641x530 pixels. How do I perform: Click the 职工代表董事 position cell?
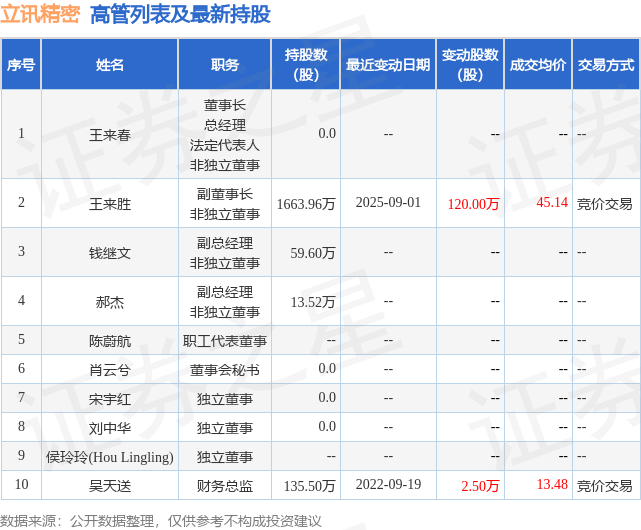pyautogui.click(x=224, y=341)
